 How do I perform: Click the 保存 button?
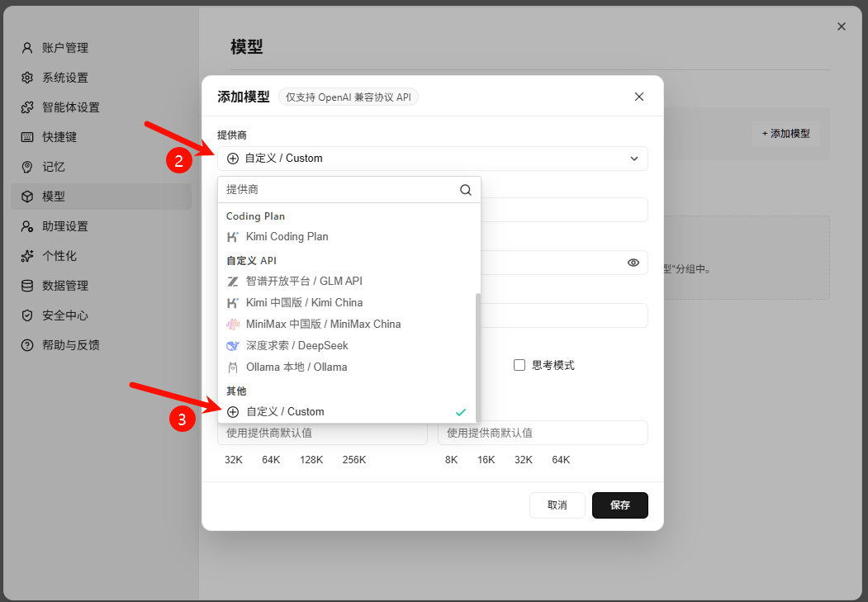620,505
